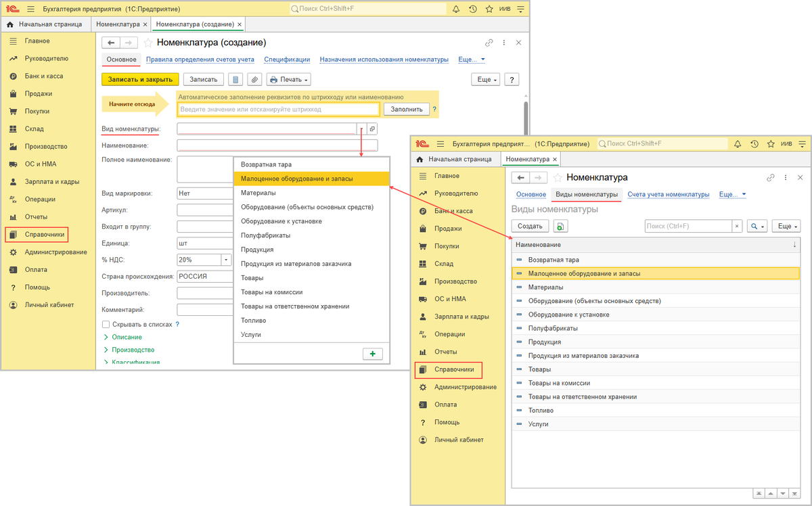This screenshot has height=506, width=812.
Task: Click Заполнить button
Action: pos(407,109)
